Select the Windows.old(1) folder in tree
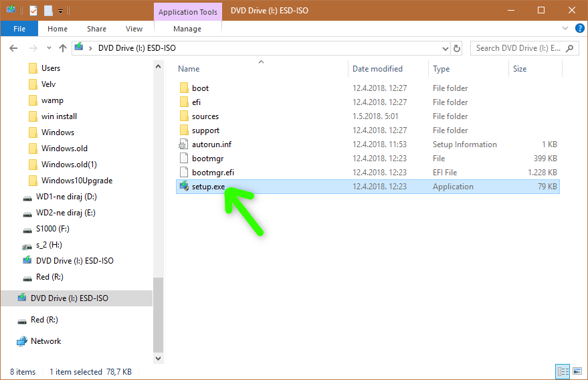The width and height of the screenshot is (588, 380). pos(69,165)
